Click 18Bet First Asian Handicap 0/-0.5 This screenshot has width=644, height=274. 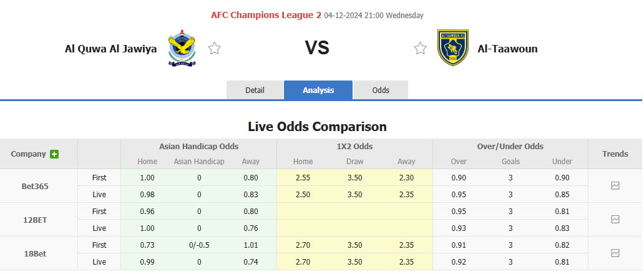199,245
